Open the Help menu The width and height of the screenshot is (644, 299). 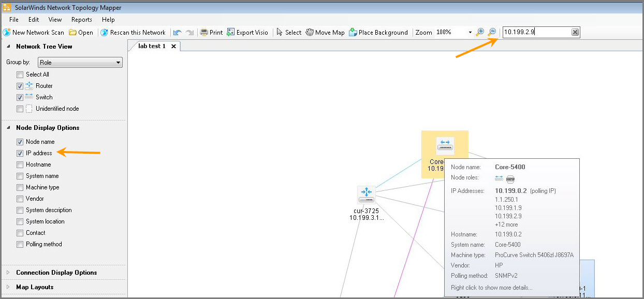coord(108,20)
